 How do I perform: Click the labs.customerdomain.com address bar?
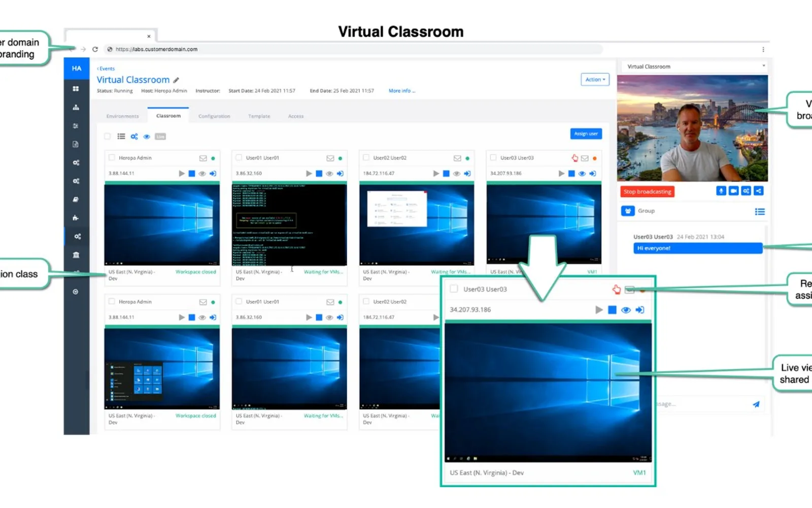click(x=354, y=49)
